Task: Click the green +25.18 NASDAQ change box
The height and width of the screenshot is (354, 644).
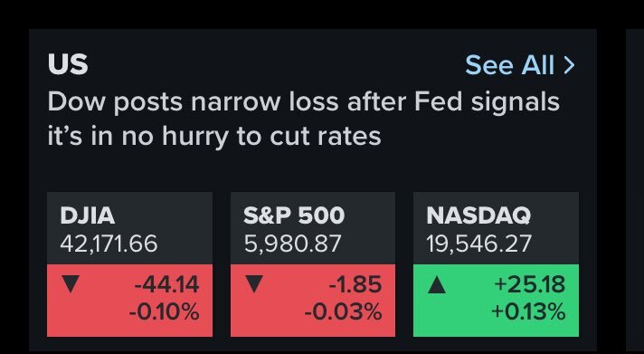Action: [497, 301]
